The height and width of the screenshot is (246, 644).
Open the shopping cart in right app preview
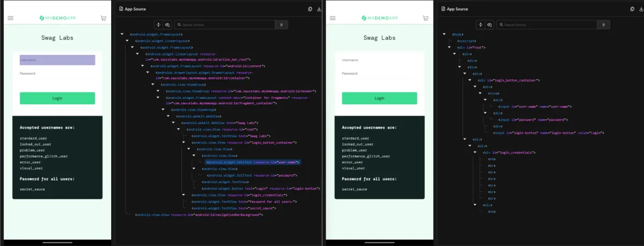(x=426, y=18)
